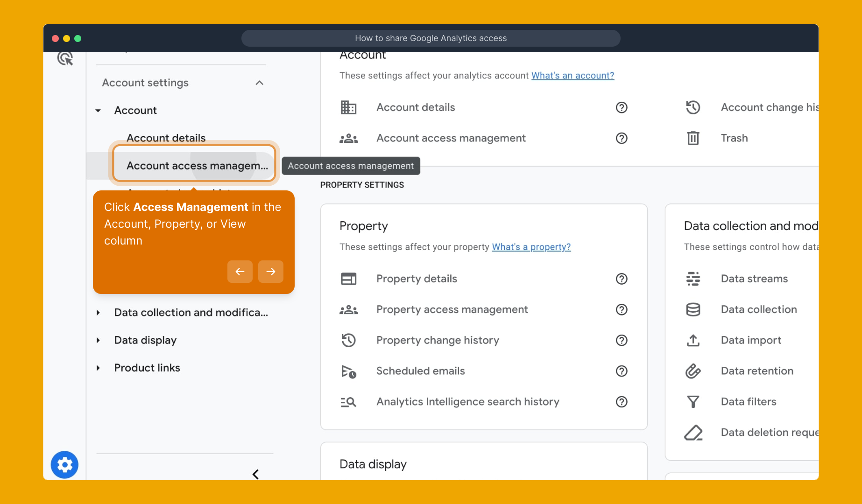The height and width of the screenshot is (504, 862).
Task: Collapse the sidebar with the bottom chevron
Action: pyautogui.click(x=256, y=474)
